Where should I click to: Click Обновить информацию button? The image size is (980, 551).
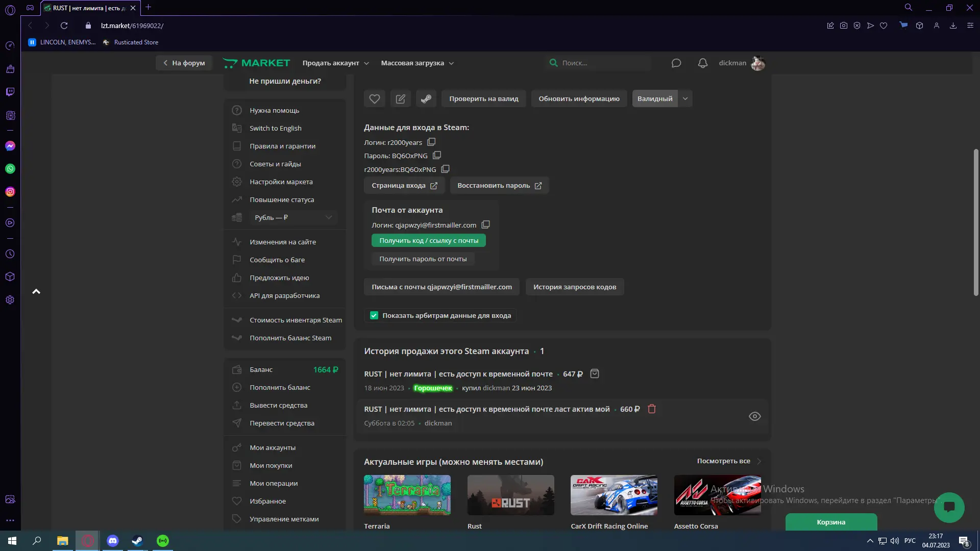click(579, 99)
